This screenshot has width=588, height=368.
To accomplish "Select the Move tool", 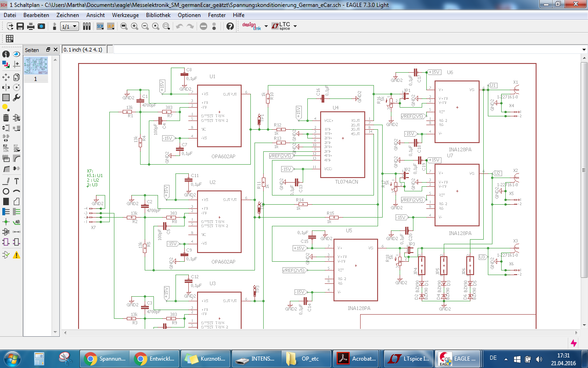I will (6, 77).
